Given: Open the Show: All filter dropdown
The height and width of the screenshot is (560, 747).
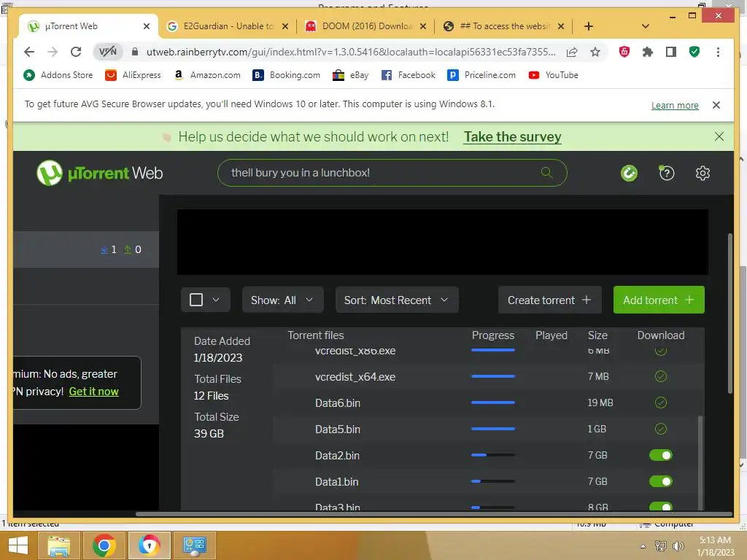Looking at the screenshot, I should 282,300.
